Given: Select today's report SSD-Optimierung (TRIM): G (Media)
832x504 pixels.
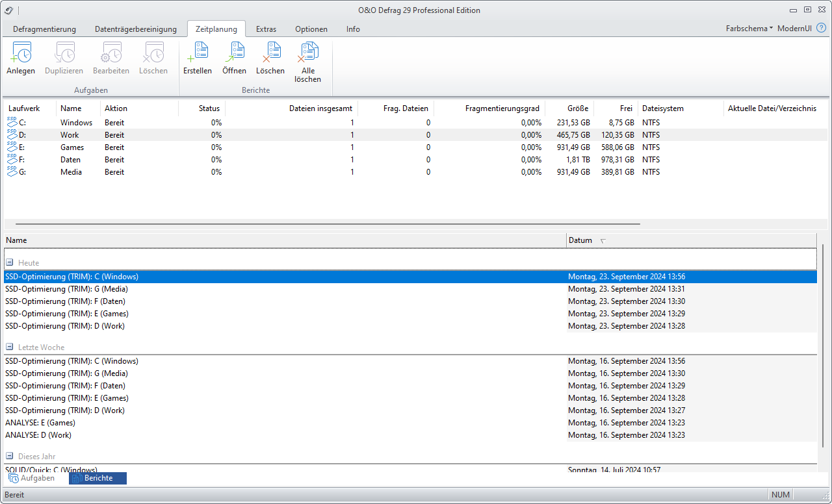Looking at the screenshot, I should [x=410, y=289].
